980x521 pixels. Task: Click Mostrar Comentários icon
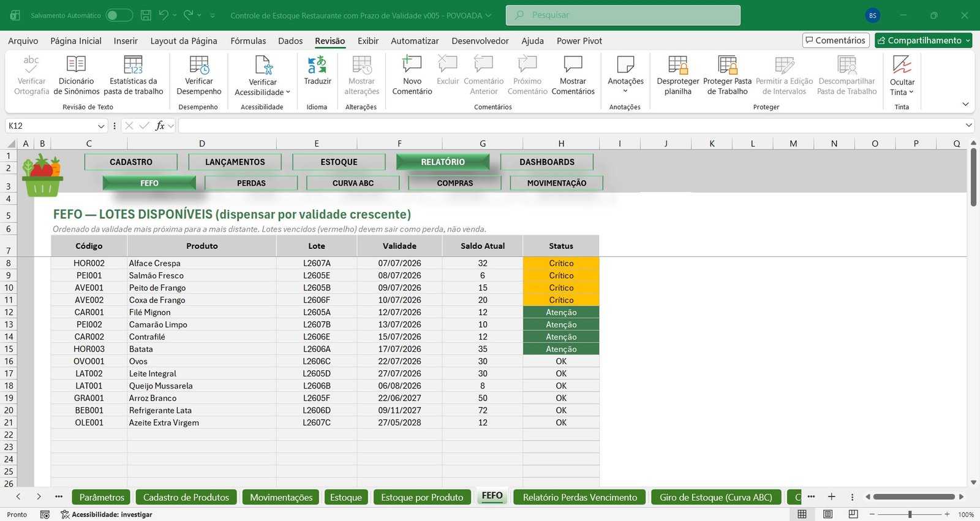coord(573,65)
